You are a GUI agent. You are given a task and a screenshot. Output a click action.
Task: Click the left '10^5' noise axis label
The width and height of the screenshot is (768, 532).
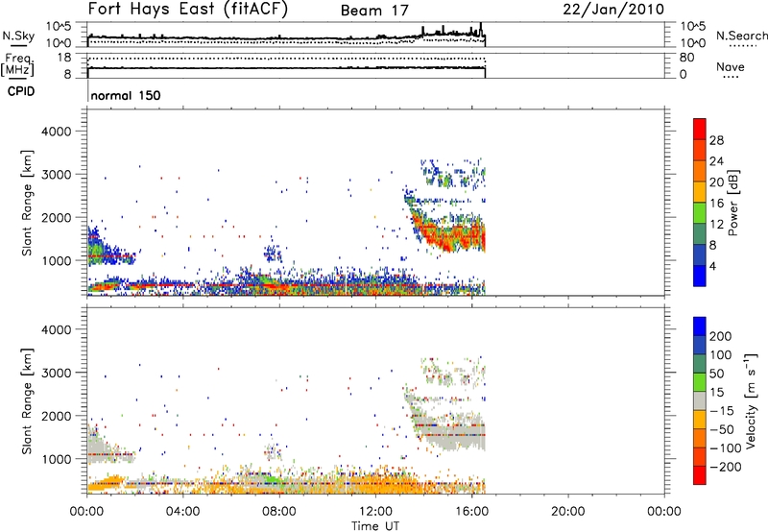tap(59, 26)
